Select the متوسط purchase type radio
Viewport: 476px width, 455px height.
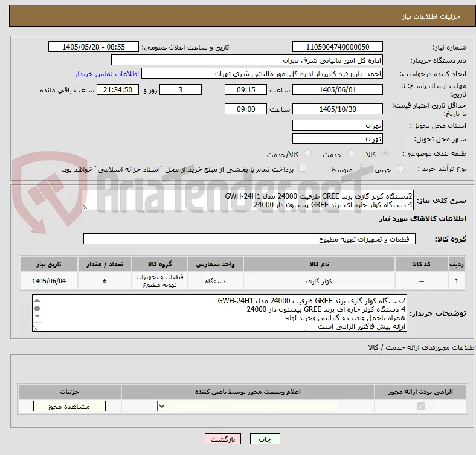361,168
